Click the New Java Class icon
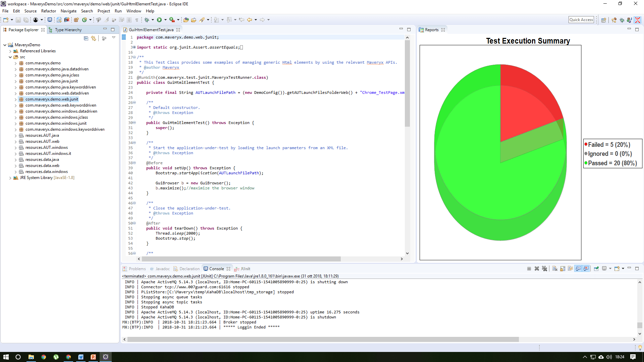This screenshot has width=644, height=362. tap(85, 20)
